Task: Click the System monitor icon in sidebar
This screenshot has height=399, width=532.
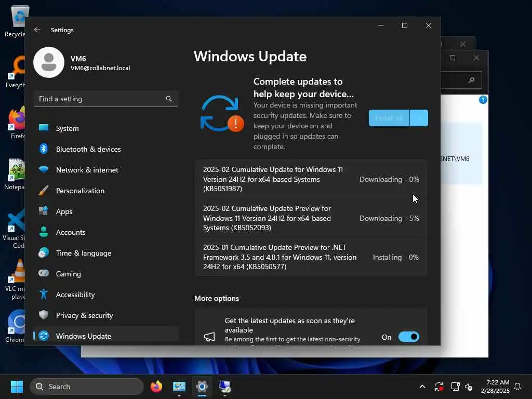Action: pyautogui.click(x=44, y=128)
